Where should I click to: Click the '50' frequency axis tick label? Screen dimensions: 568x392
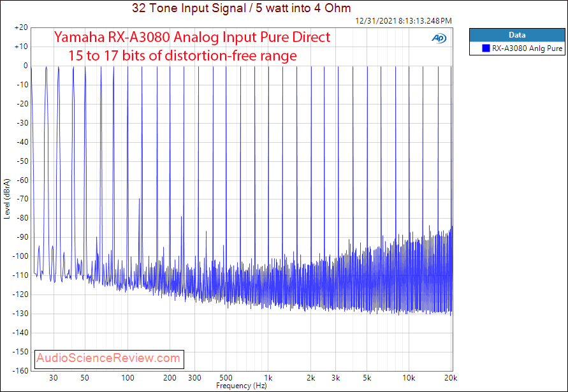pyautogui.click(x=85, y=378)
